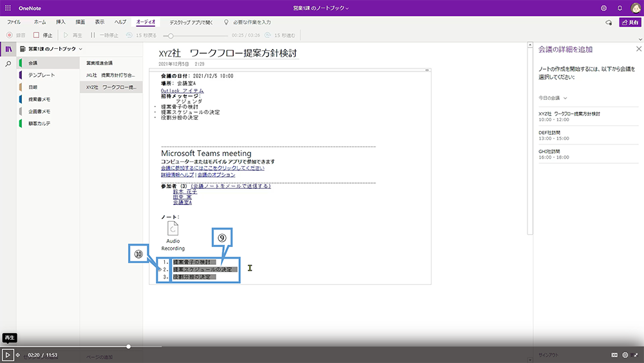Viewport: 644px width, 363px height.
Task: Start audio recording with 録音
Action: click(16, 35)
